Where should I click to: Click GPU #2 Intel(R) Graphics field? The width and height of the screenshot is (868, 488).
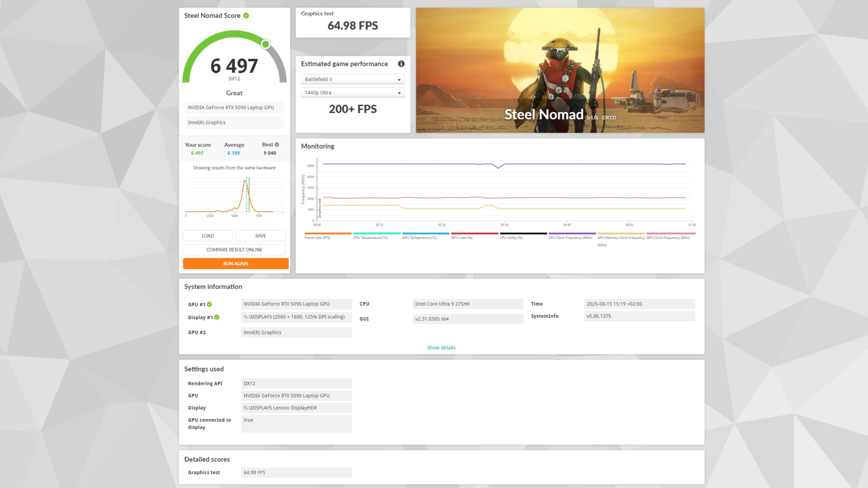[x=296, y=332]
